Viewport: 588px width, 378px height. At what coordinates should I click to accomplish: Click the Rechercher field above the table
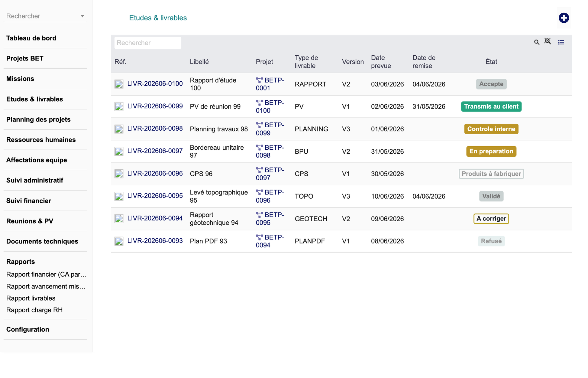pyautogui.click(x=148, y=43)
